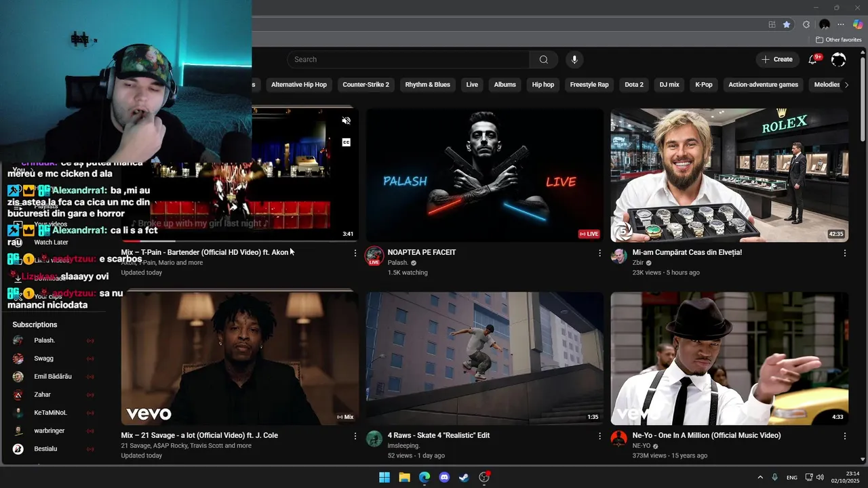Open the Rolex watches thumbnail
This screenshot has height=488, width=868.
click(x=729, y=175)
